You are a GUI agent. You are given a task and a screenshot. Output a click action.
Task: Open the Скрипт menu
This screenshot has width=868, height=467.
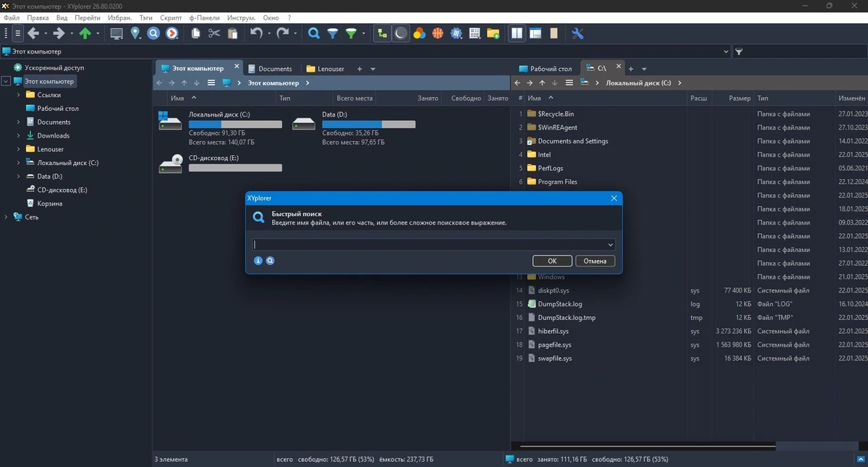pyautogui.click(x=171, y=17)
